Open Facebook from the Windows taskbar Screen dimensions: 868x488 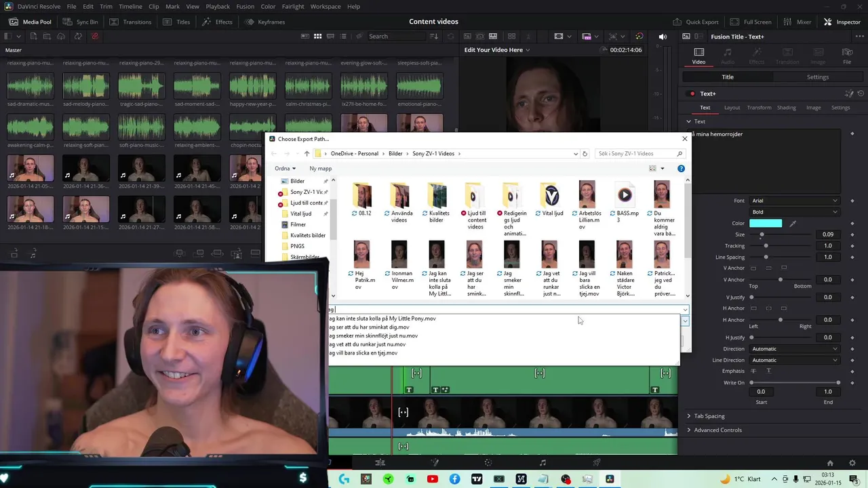tap(455, 479)
